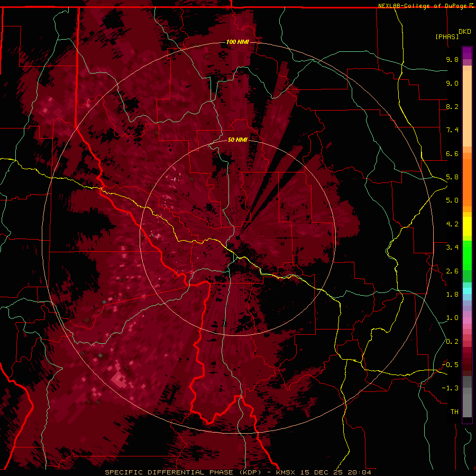Click the 4.2 value on color scale
The width and height of the screenshot is (476, 476).
pyautogui.click(x=452, y=224)
